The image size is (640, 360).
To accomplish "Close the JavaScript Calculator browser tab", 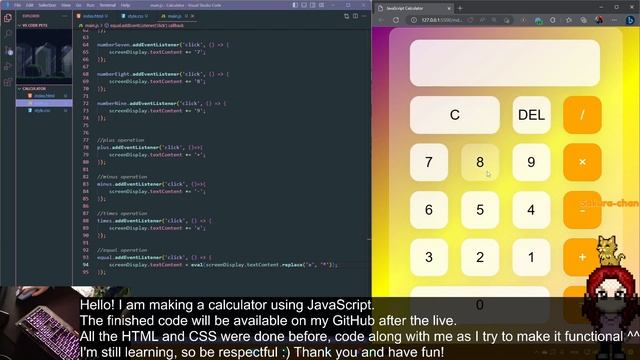I will tap(449, 8).
